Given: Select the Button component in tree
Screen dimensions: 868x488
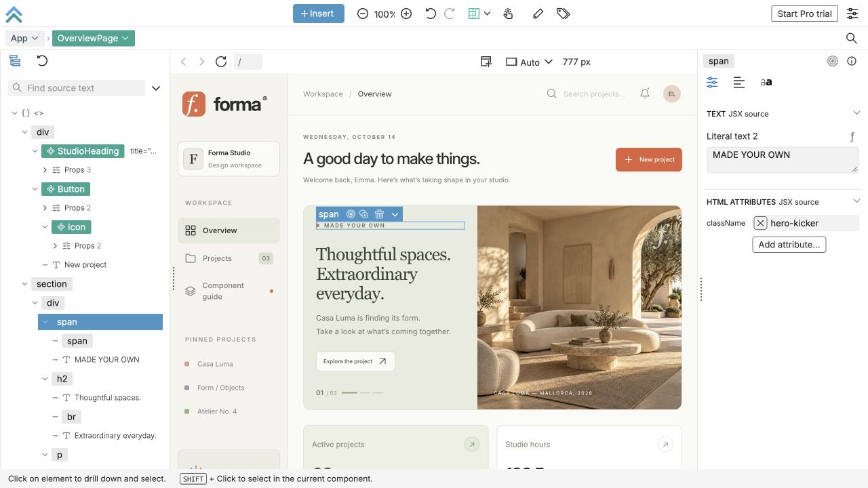Looking at the screenshot, I should pos(66,189).
